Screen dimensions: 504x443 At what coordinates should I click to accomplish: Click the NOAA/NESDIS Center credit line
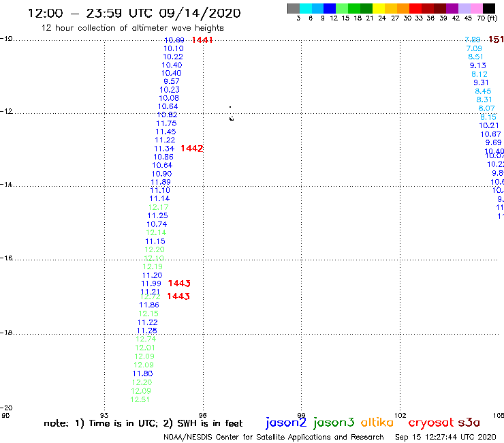click(x=274, y=437)
